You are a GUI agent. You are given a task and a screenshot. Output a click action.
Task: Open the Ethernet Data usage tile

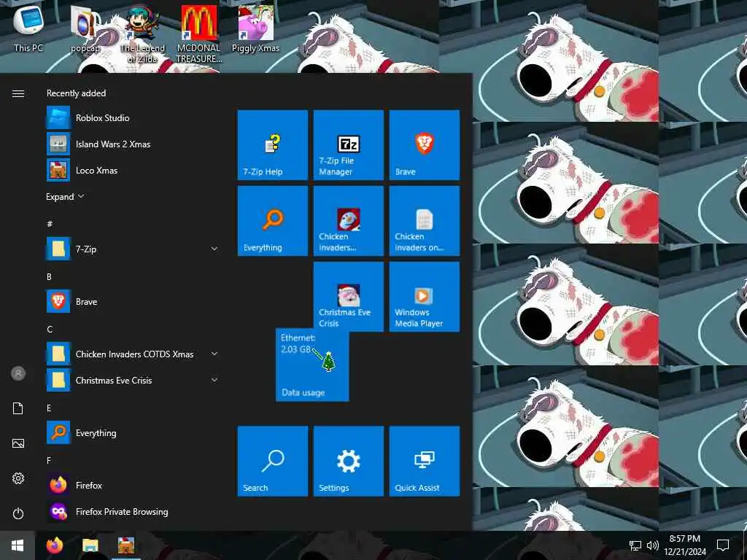tap(312, 365)
